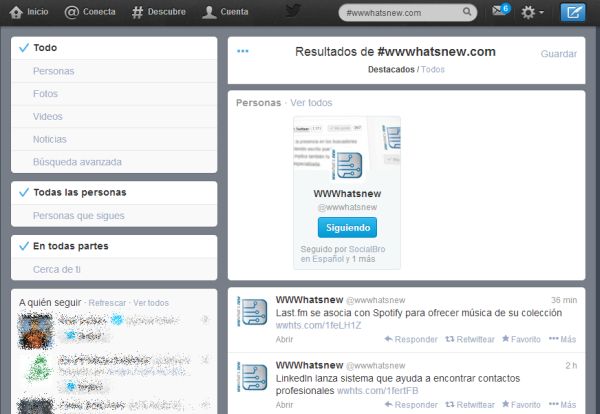600x414 pixels.
Task: Retweet the Last.fm tweet
Action: point(470,339)
